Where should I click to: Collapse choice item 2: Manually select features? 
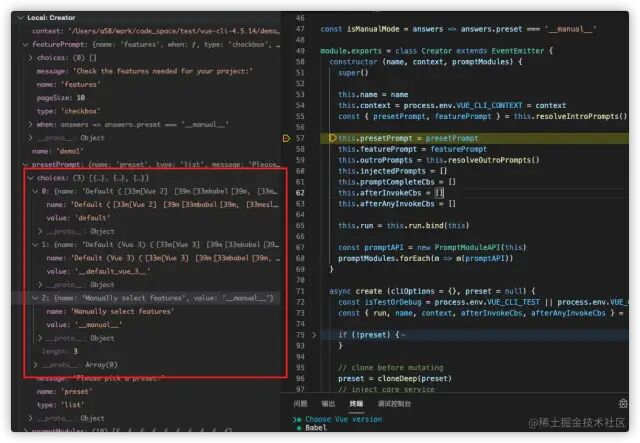36,298
